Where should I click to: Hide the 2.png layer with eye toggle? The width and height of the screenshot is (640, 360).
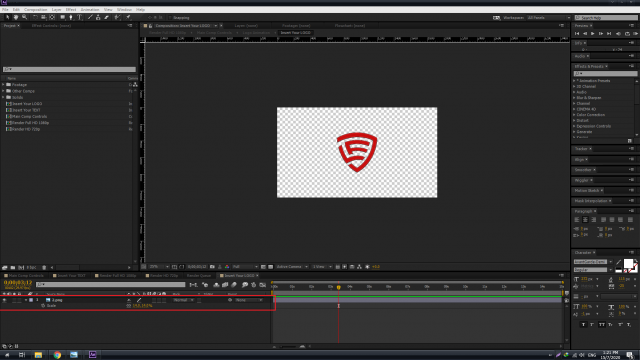tap(4, 300)
